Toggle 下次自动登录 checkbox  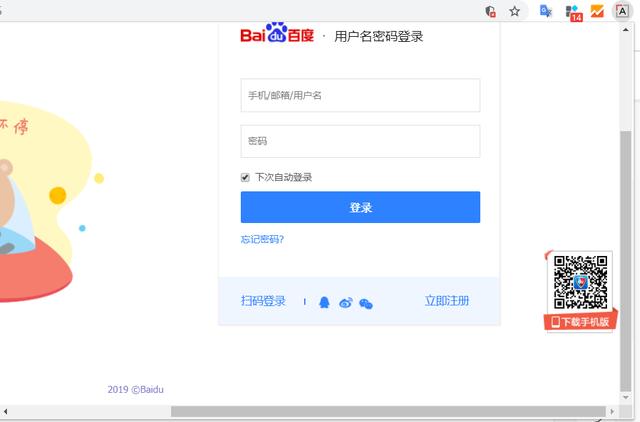click(245, 178)
